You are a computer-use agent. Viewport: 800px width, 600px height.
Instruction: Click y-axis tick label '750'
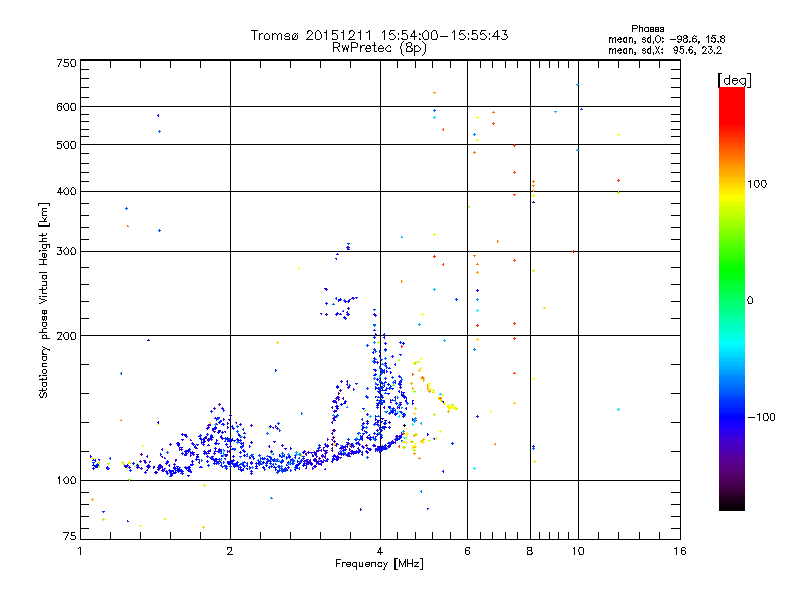click(66, 63)
